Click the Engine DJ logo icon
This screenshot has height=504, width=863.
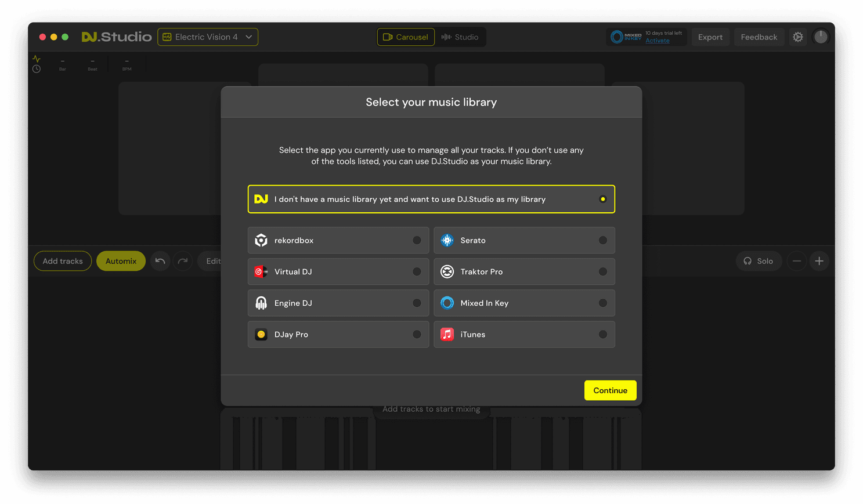click(x=261, y=303)
